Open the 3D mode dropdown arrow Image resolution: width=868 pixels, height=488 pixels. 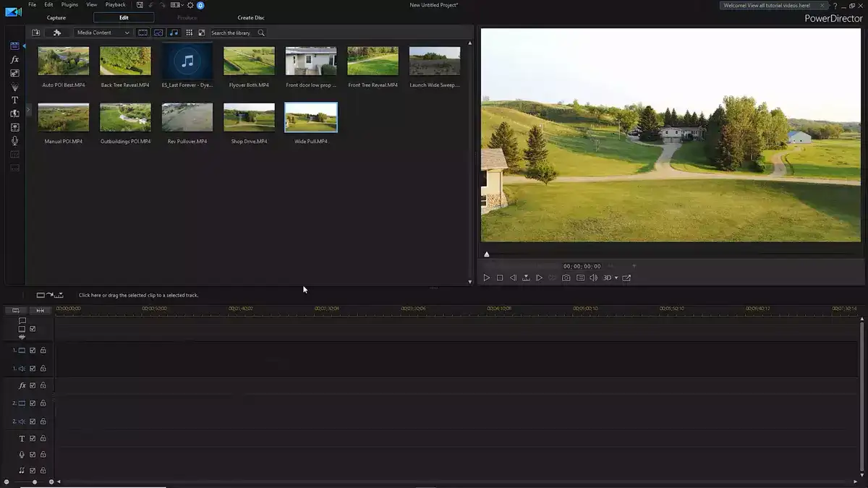point(616,278)
